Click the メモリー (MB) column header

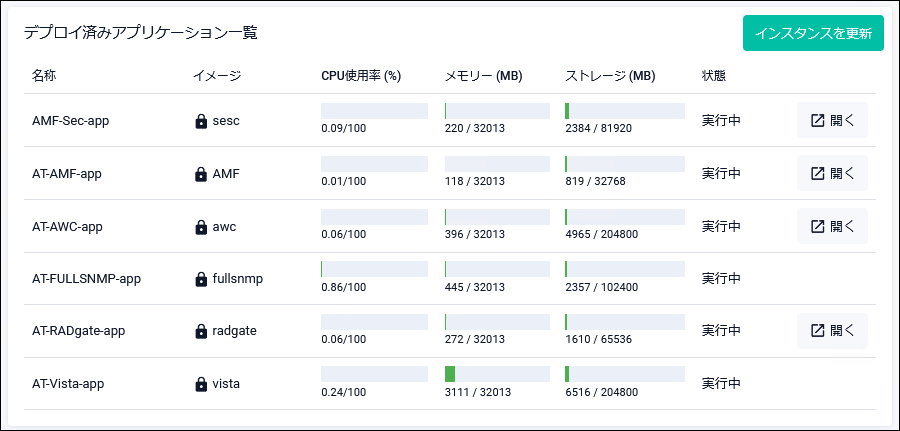coord(483,76)
